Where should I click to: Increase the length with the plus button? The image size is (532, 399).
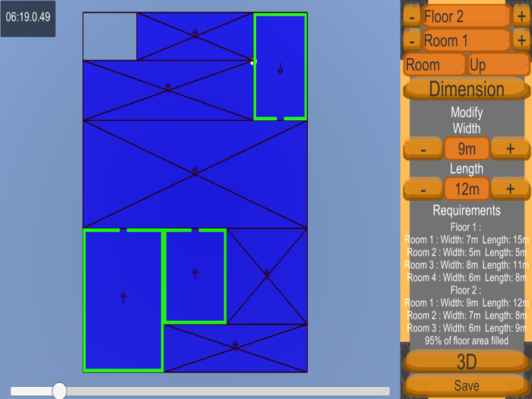[510, 188]
